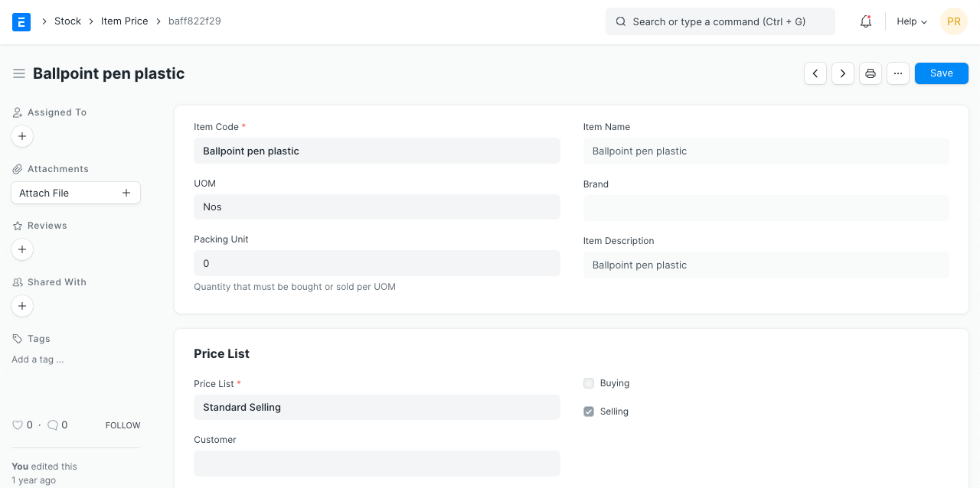Open the Price List field dropdown
Viewport: 980px width, 488px height.
(377, 407)
